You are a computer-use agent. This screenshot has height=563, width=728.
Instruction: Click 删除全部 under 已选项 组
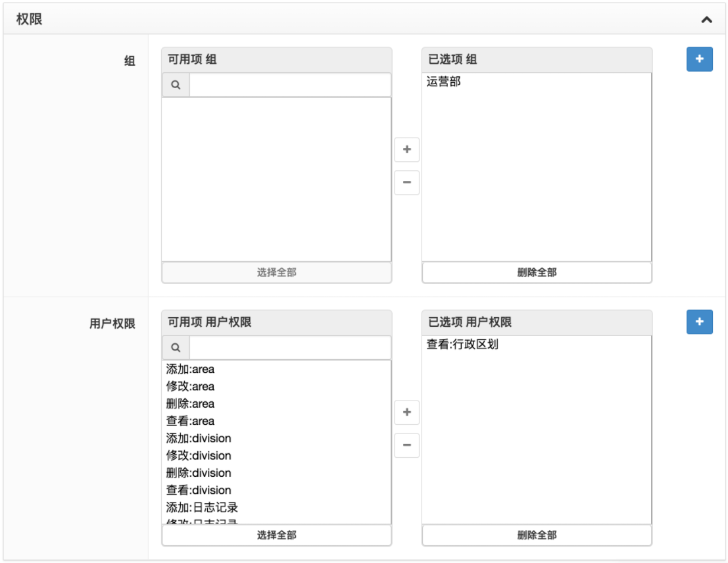[x=537, y=273]
